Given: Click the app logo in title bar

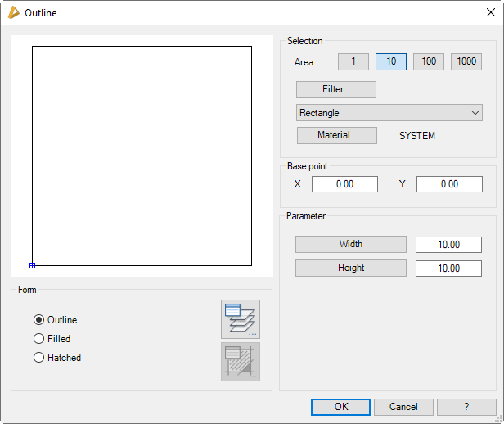Looking at the screenshot, I should pos(13,13).
